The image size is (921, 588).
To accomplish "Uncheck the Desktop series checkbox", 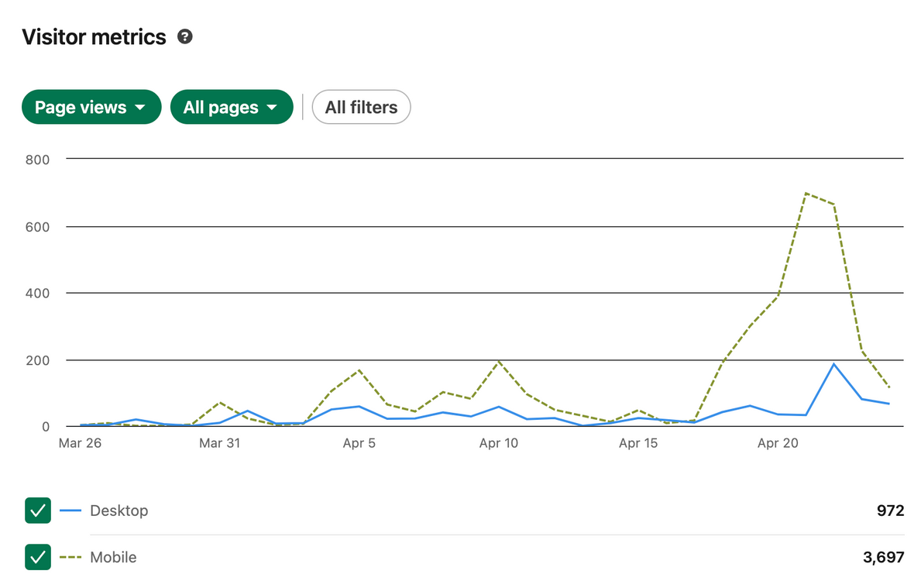I will [38, 511].
